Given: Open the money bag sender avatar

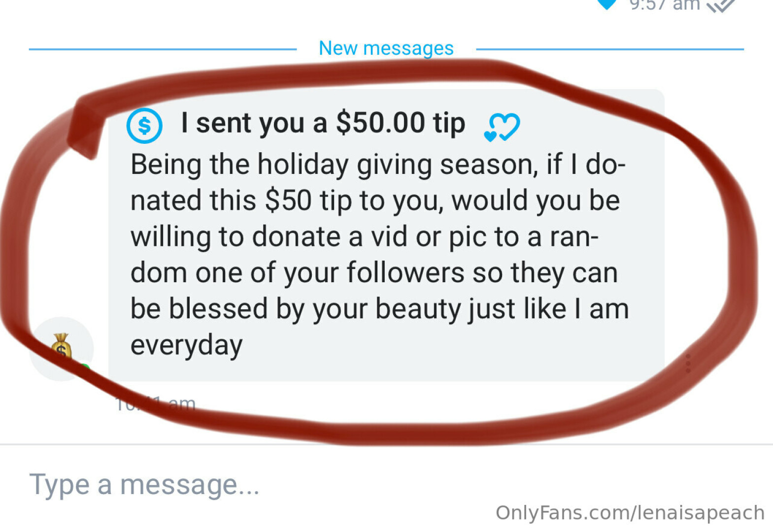Looking at the screenshot, I should (x=62, y=349).
